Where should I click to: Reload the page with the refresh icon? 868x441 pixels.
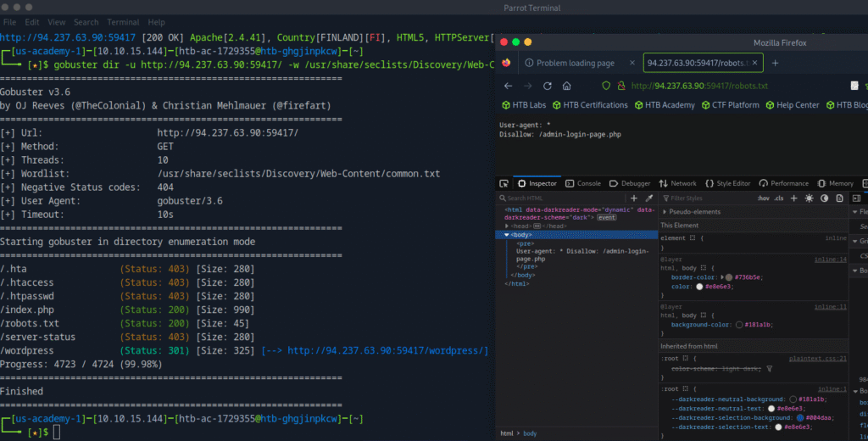(x=548, y=86)
